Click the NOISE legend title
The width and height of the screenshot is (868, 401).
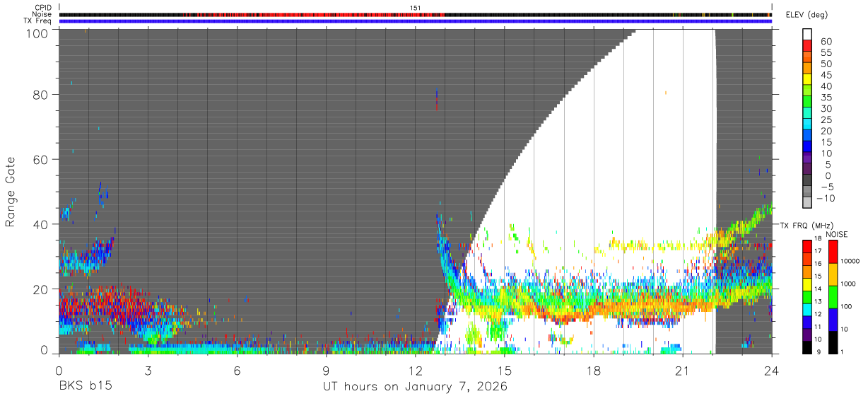click(x=835, y=234)
